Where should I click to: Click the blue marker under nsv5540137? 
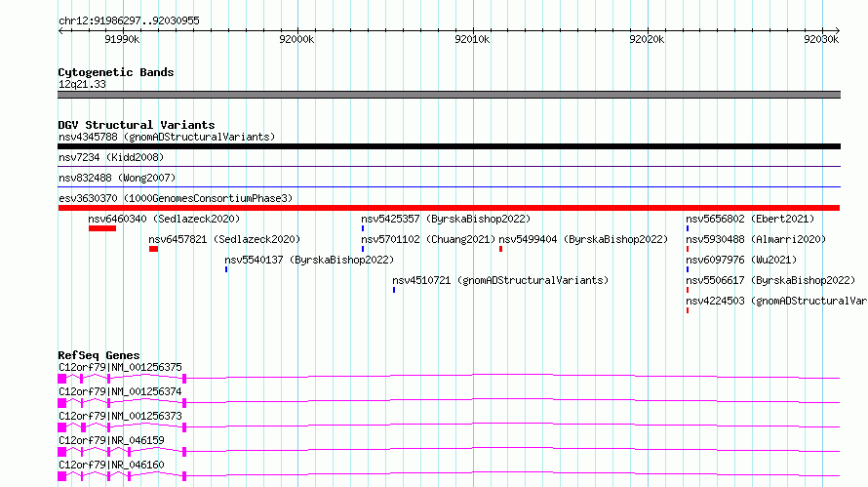pos(226,269)
